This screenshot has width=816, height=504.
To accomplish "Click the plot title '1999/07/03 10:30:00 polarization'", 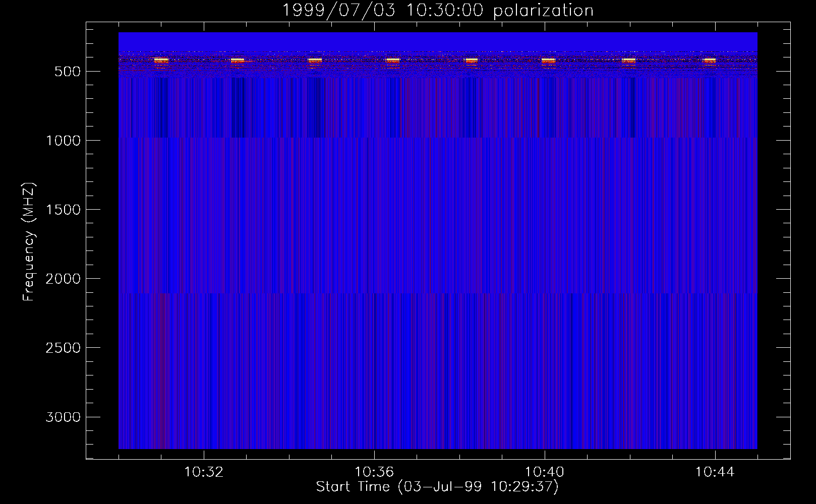I will (x=437, y=10).
